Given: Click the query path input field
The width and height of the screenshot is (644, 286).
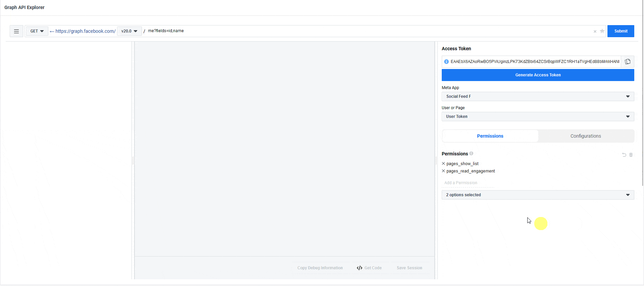Looking at the screenshot, I should tap(369, 31).
